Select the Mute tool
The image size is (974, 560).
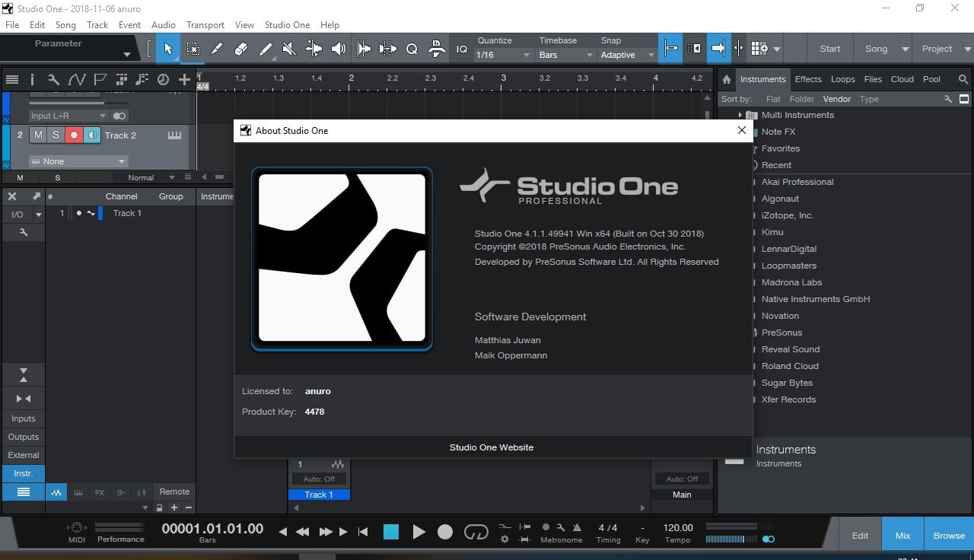tap(289, 49)
